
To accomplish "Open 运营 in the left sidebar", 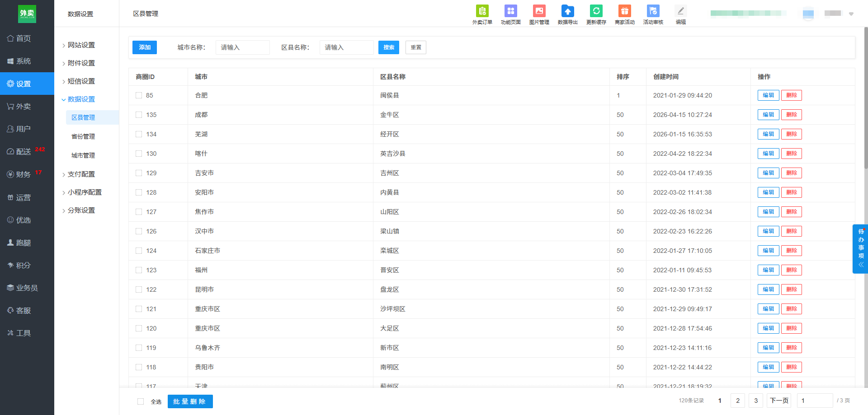I will point(27,197).
